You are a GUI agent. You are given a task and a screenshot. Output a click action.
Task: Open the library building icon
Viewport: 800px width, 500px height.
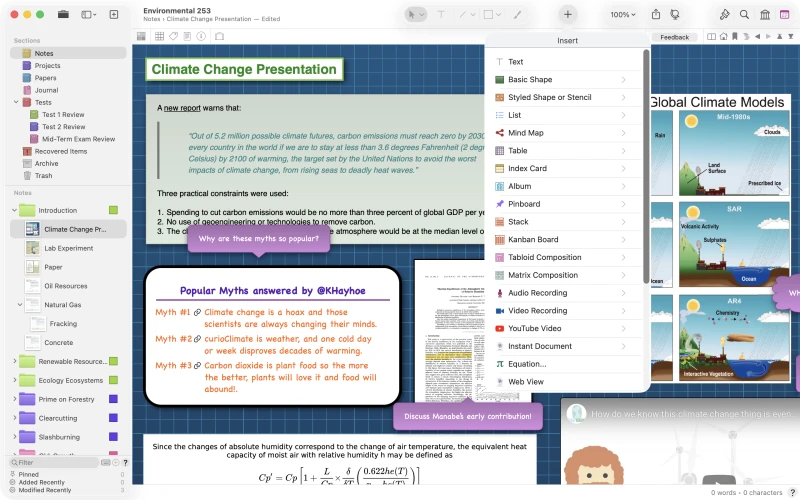(765, 14)
